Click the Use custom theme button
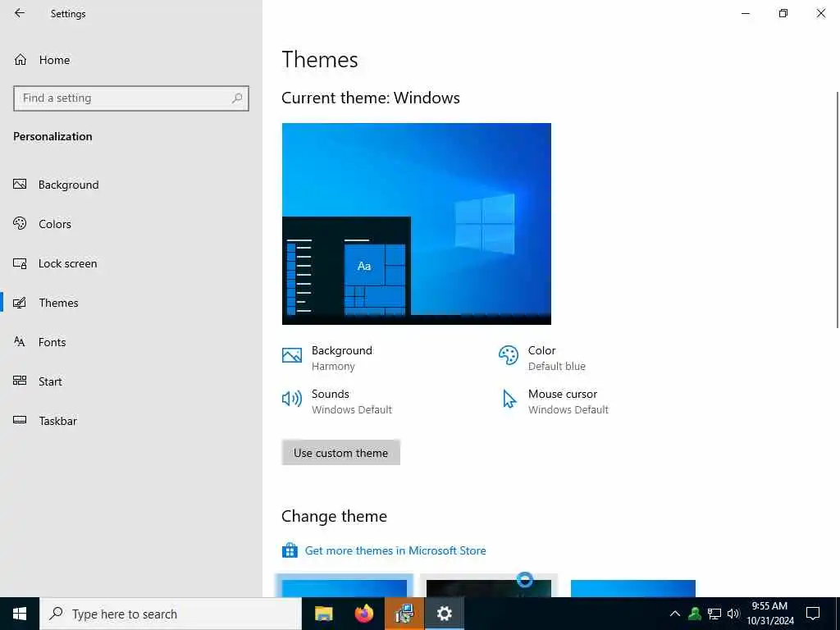Image resolution: width=840 pixels, height=630 pixels. (340, 453)
